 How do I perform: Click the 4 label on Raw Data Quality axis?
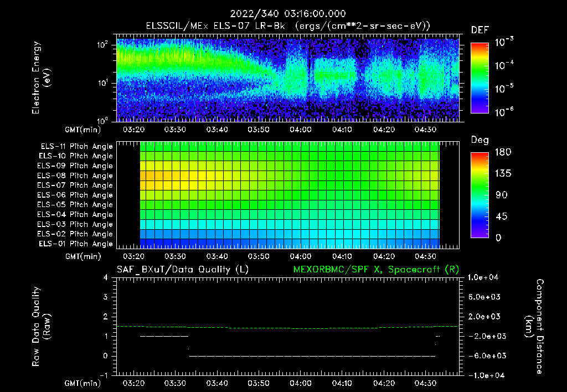coord(105,277)
